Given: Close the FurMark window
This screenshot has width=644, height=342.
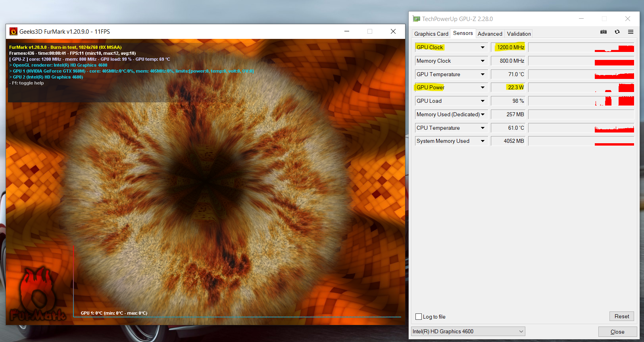Looking at the screenshot, I should click(x=393, y=31).
